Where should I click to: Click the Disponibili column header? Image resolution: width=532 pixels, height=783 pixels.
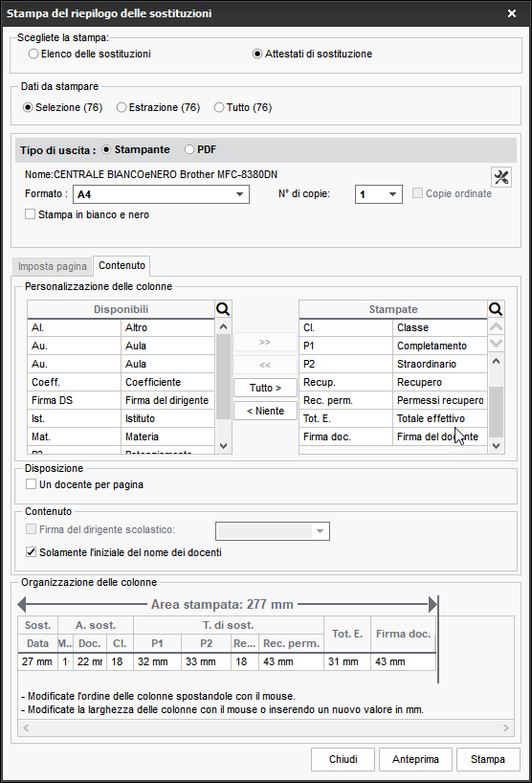pyautogui.click(x=121, y=309)
